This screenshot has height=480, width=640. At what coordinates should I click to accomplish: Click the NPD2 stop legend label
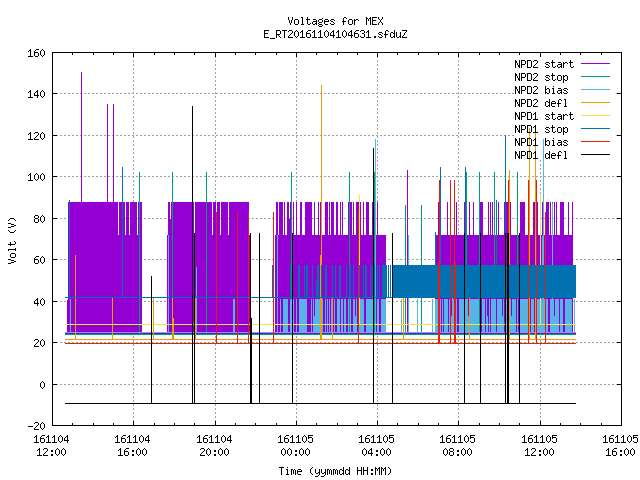pyautogui.click(x=541, y=77)
